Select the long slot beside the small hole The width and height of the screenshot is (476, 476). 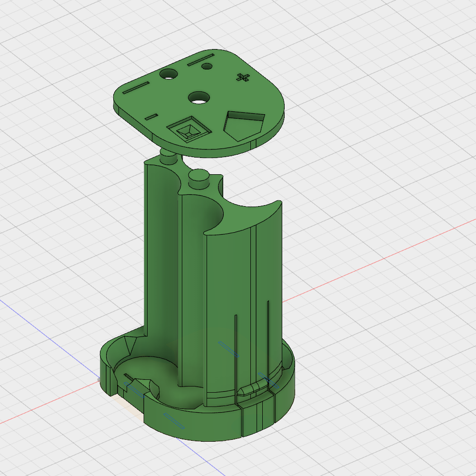[200, 59]
